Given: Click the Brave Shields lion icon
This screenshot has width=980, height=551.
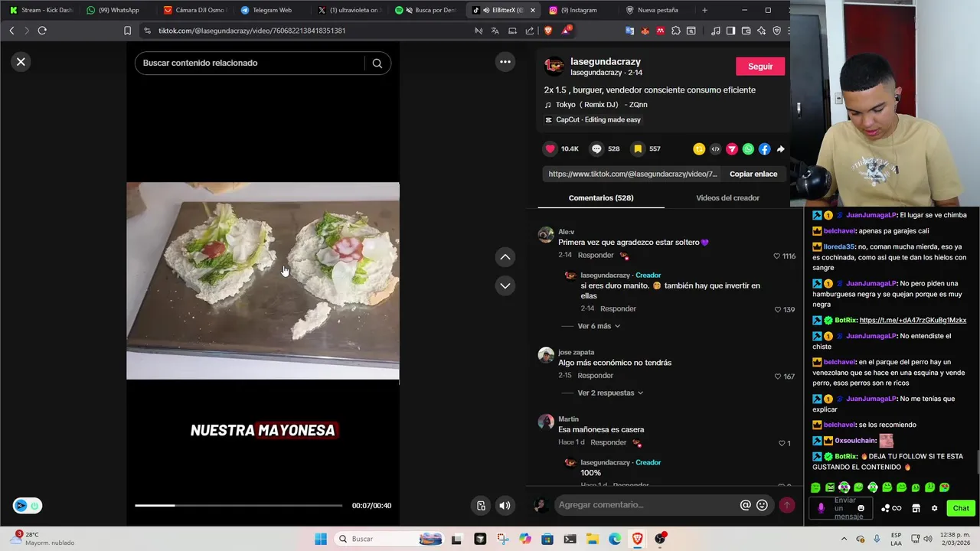Looking at the screenshot, I should coord(548,31).
